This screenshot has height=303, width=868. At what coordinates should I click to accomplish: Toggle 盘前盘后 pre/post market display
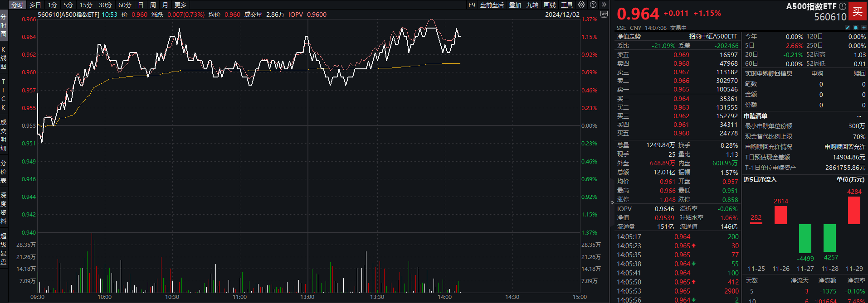click(x=492, y=5)
